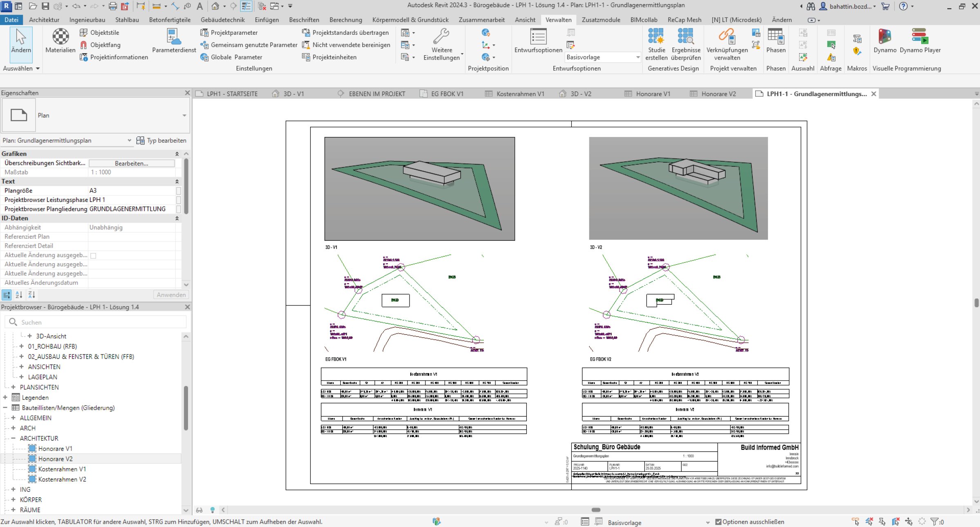Expand the PLANSICHTEN tree node
The image size is (980, 527).
(13, 387)
